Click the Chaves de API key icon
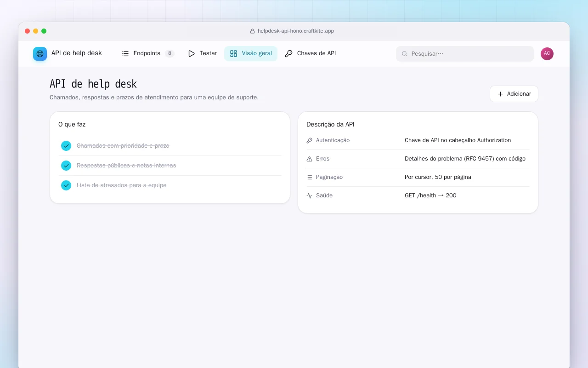This screenshot has width=588, height=368. tap(288, 53)
